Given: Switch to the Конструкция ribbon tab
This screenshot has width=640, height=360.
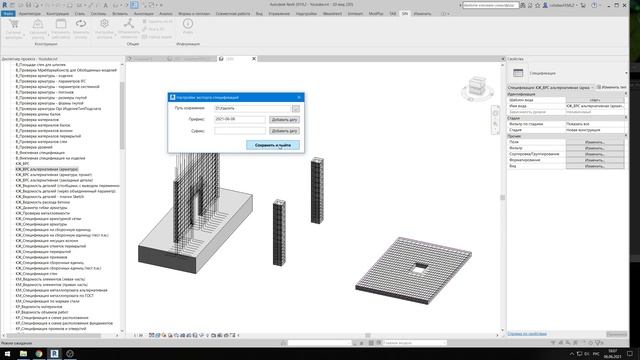Looking at the screenshot, I should click(x=58, y=13).
